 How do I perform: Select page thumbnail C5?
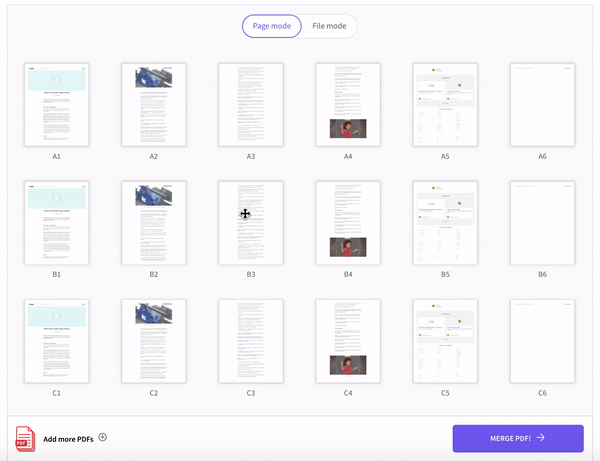(445, 341)
